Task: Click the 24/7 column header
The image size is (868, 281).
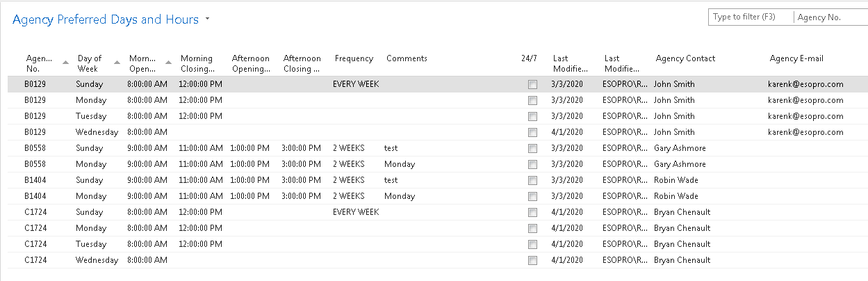Action: (529, 58)
